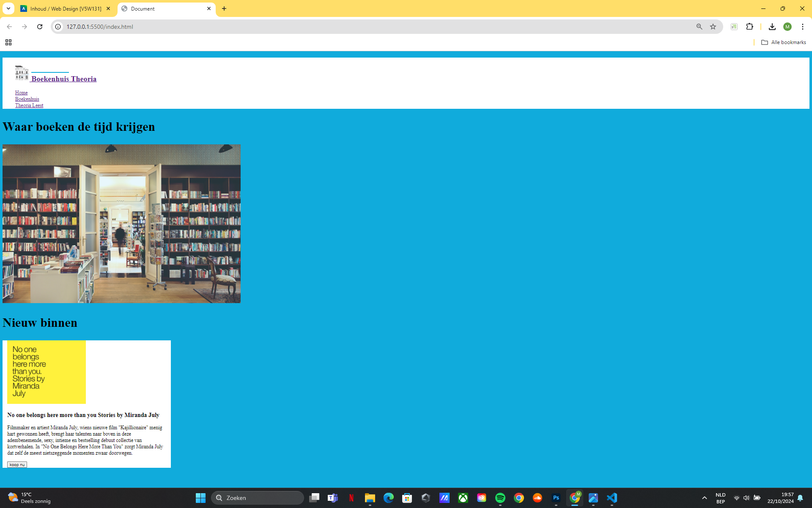The height and width of the screenshot is (508, 812).
Task: Click the Reload page icon
Action: pyautogui.click(x=40, y=27)
